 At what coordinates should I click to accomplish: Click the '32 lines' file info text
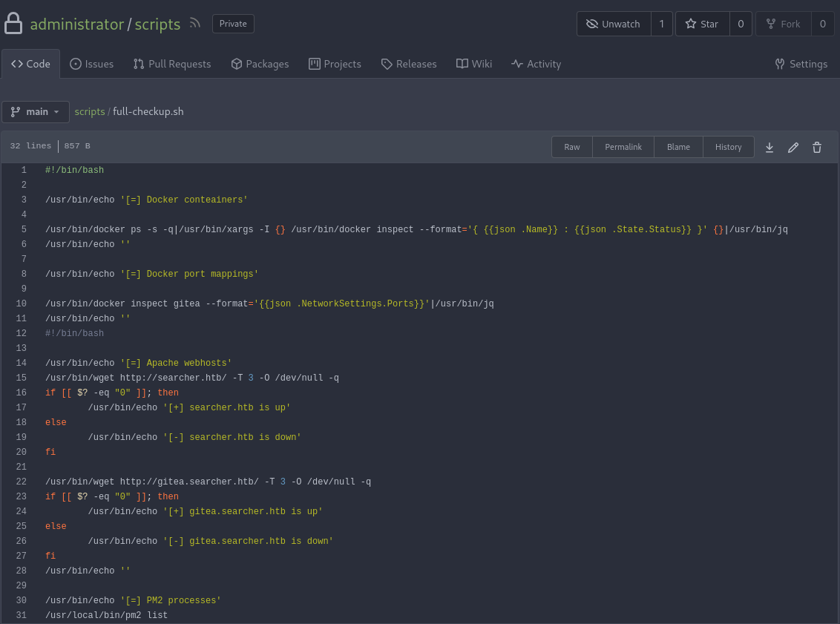[30, 145]
